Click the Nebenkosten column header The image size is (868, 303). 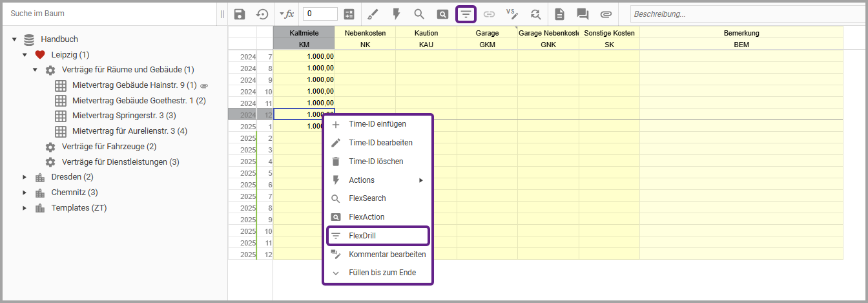pos(365,33)
